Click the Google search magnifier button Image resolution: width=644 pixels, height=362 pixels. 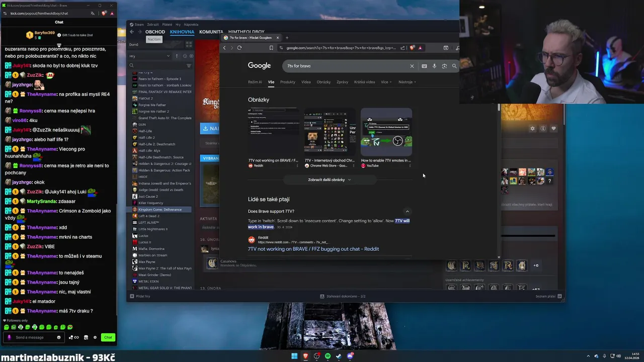(x=454, y=66)
